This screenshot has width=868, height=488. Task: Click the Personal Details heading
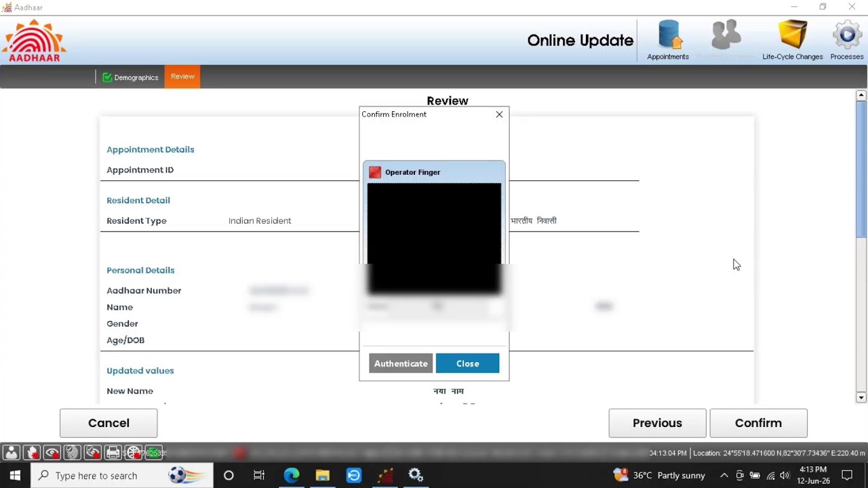pyautogui.click(x=140, y=270)
